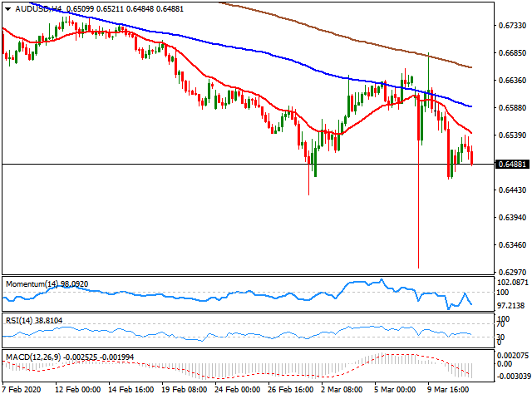Click price scale value 0.66850
The height and width of the screenshot is (399, 532).
click(512, 53)
